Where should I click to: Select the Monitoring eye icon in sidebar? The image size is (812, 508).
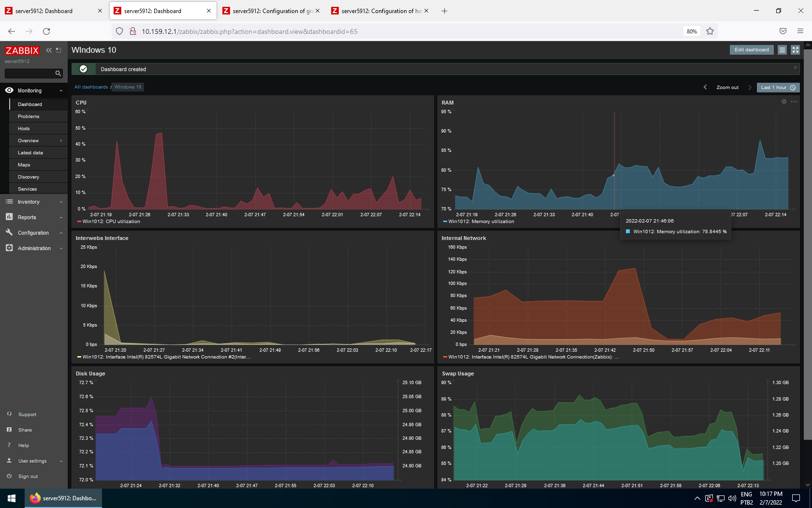pos(9,90)
